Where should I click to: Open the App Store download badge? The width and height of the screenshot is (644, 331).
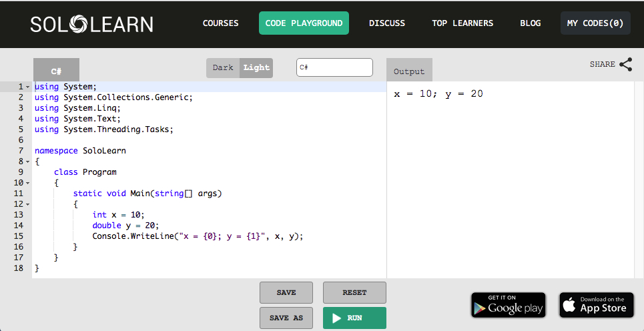[596, 305]
